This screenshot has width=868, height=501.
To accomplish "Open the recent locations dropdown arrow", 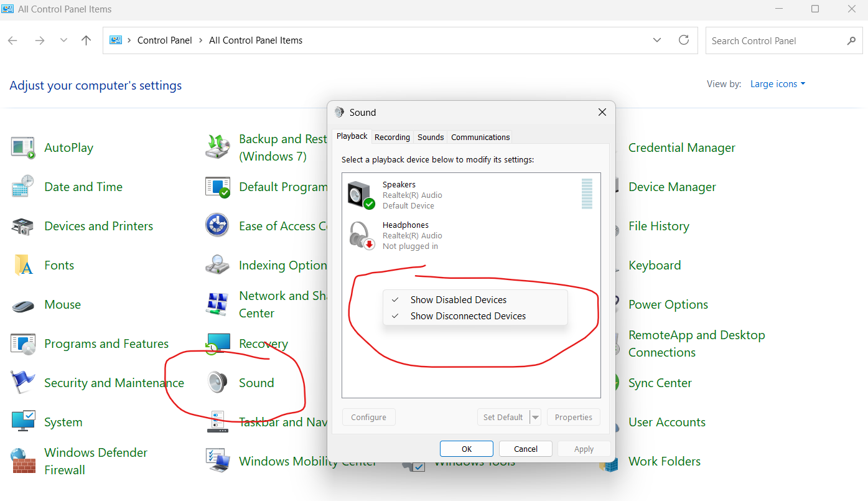I will tap(63, 40).
